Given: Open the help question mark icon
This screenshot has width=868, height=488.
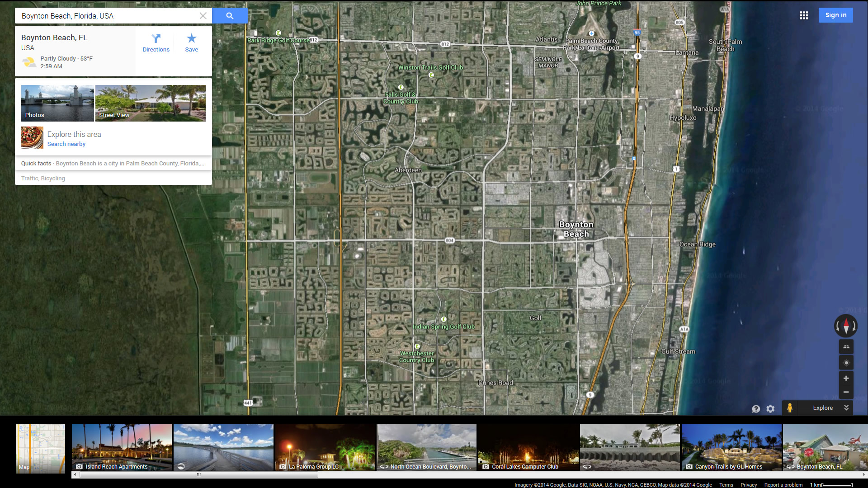Looking at the screenshot, I should (756, 409).
